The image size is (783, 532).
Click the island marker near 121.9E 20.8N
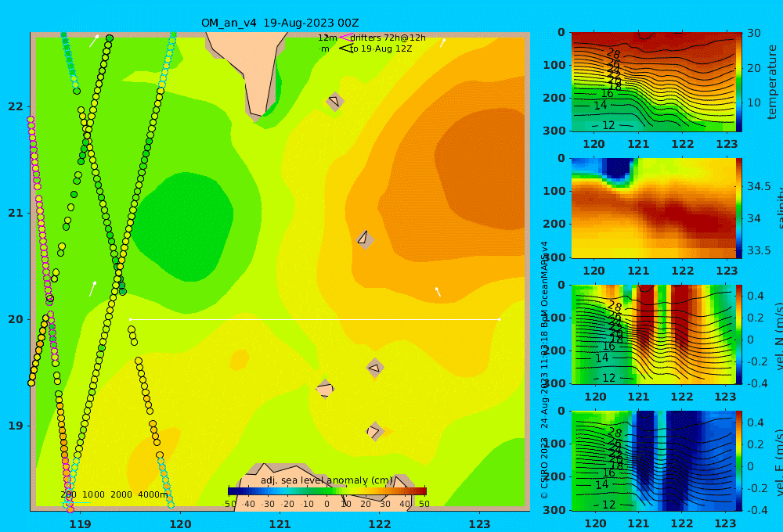pyautogui.click(x=365, y=239)
